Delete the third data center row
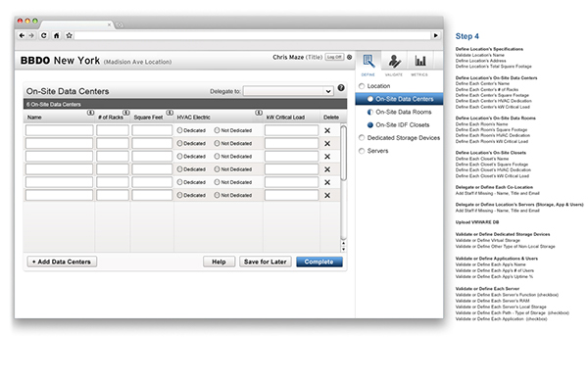Image resolution: width=588 pixels, height=380 pixels. click(327, 157)
